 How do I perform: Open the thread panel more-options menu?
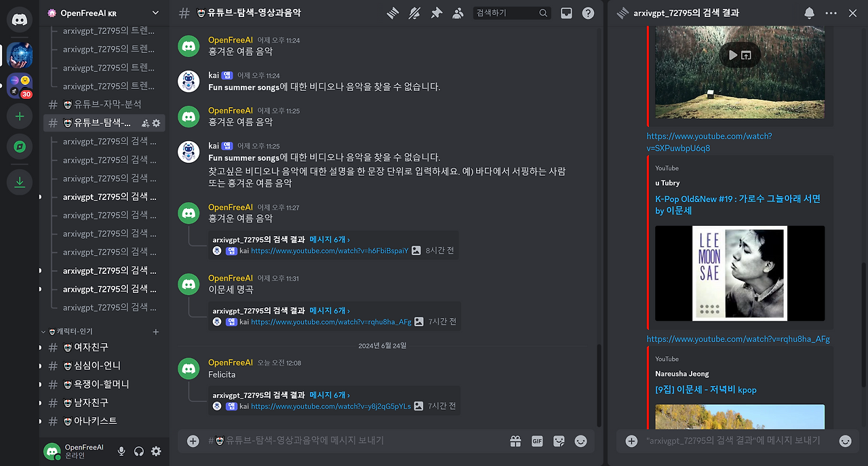pyautogui.click(x=831, y=13)
